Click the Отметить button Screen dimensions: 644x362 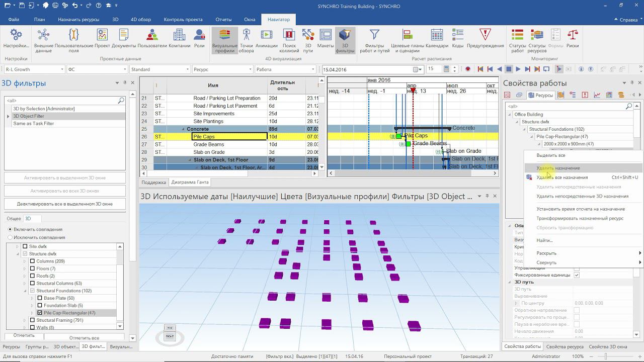[x=24, y=335]
